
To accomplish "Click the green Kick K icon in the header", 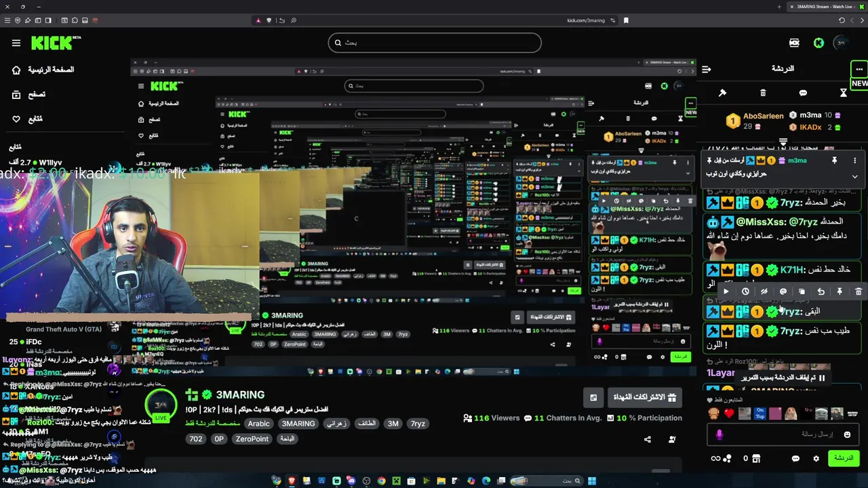I will click(818, 43).
